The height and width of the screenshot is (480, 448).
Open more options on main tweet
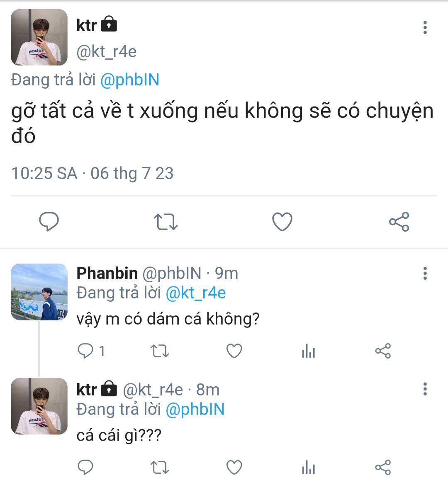(425, 27)
